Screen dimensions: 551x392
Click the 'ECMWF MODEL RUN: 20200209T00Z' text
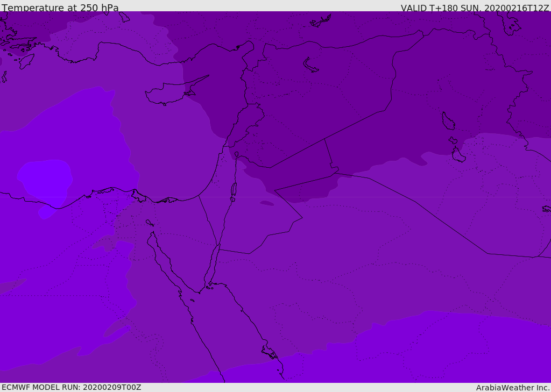click(x=72, y=387)
